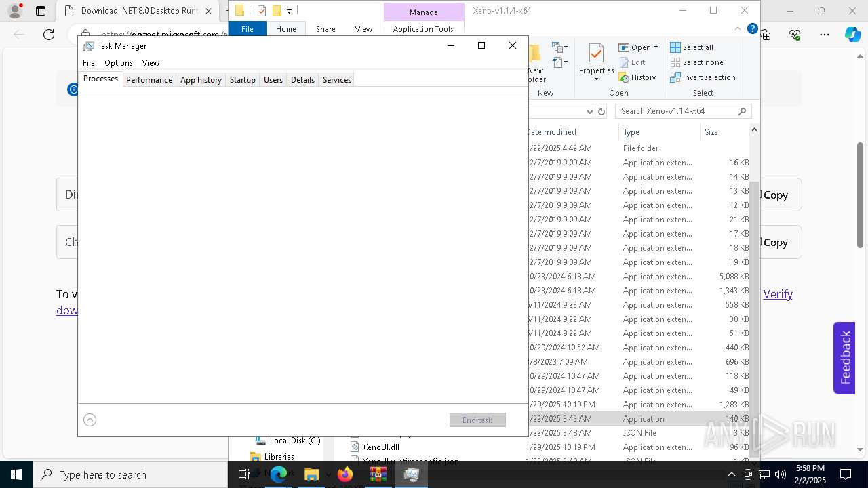Open the Customize Quick Access Toolbar dropdown
This screenshot has height=488, width=868.
click(290, 11)
